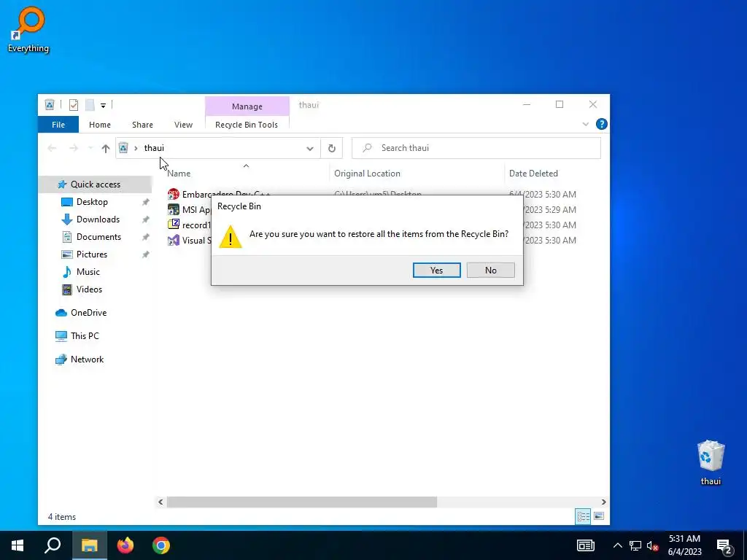This screenshot has height=560, width=747.
Task: Open Music in navigation pane
Action: pos(88,272)
